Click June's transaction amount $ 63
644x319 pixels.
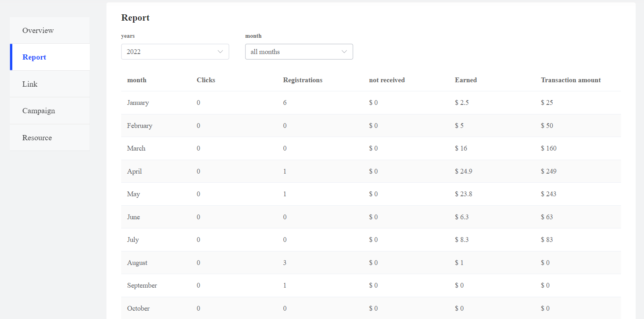[x=547, y=217]
